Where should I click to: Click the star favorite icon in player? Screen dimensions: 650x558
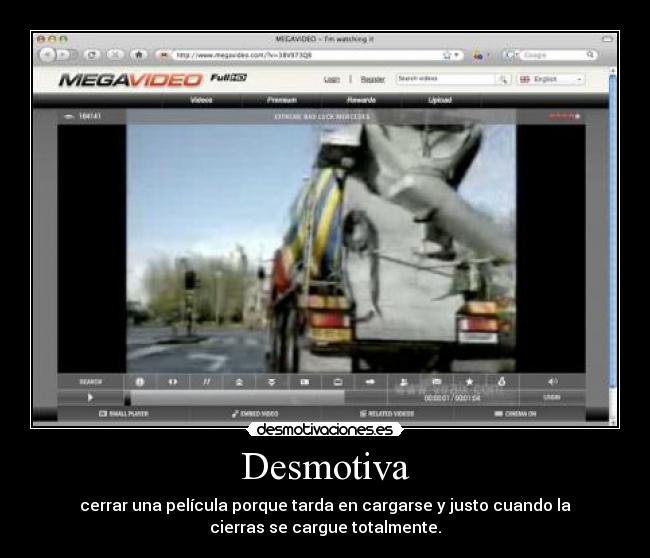(x=469, y=381)
